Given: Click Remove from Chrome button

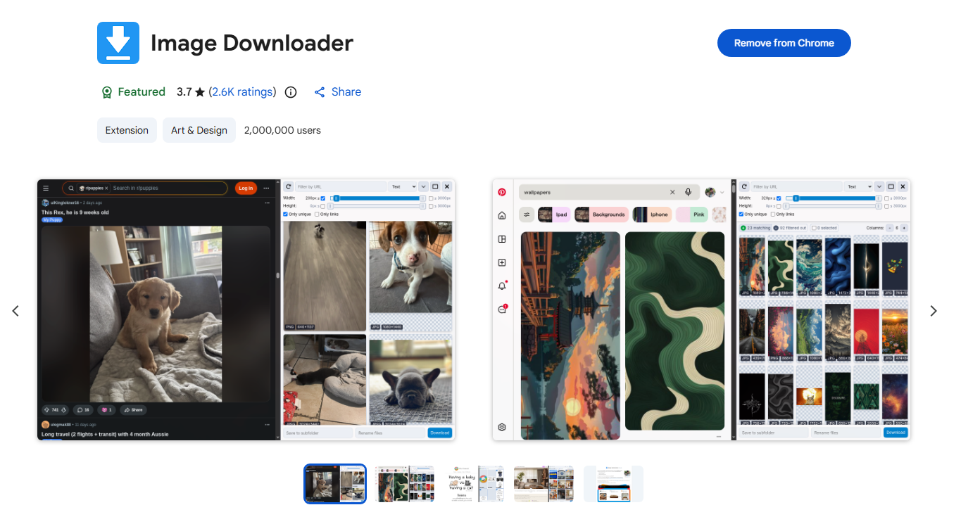Looking at the screenshot, I should (x=784, y=43).
